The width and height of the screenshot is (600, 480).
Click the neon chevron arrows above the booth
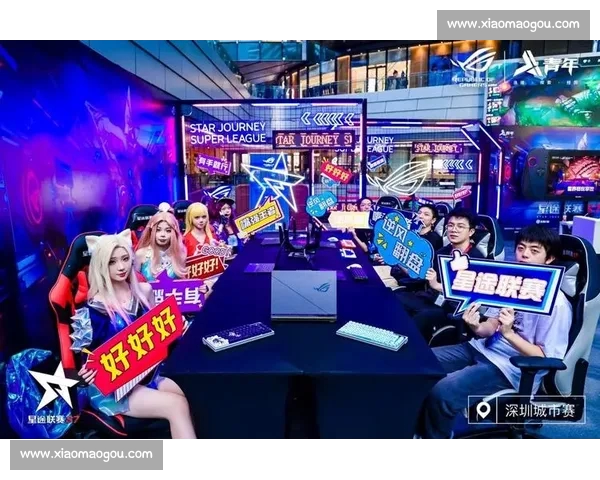(x=328, y=118)
